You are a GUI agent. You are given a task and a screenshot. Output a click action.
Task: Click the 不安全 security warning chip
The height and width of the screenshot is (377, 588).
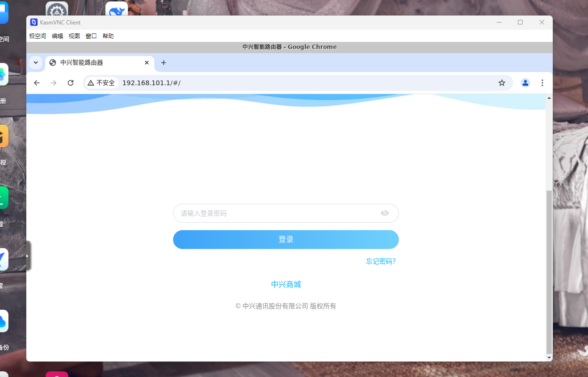[101, 83]
